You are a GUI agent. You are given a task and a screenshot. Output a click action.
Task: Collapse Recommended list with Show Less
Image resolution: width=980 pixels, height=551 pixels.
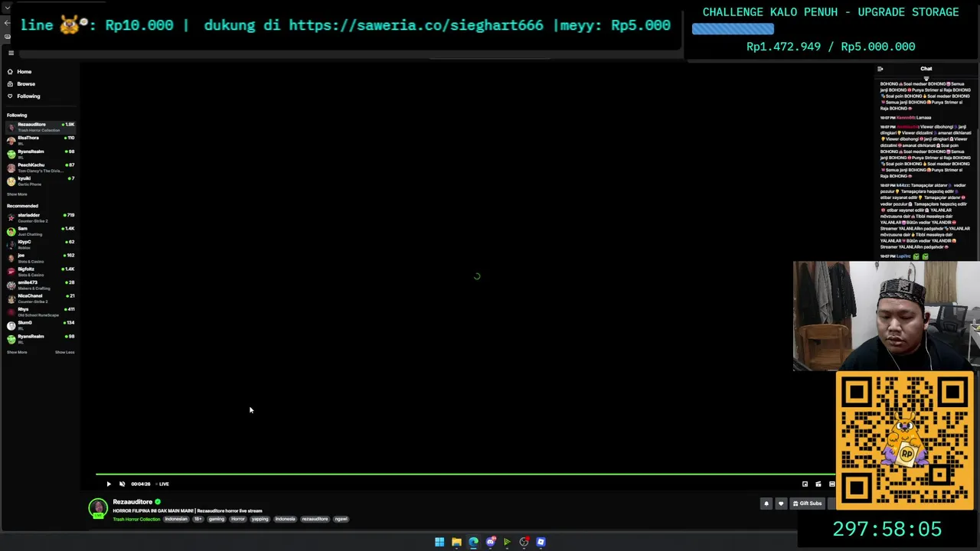click(64, 352)
